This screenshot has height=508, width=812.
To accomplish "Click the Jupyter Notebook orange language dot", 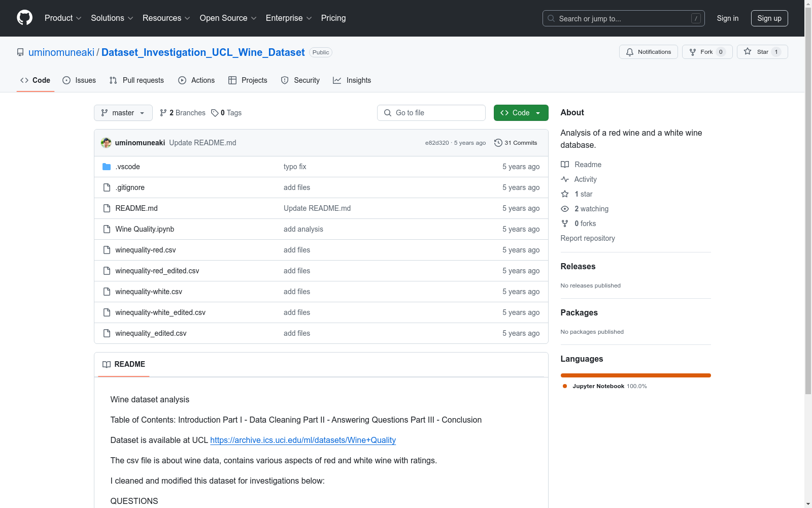I will (565, 386).
